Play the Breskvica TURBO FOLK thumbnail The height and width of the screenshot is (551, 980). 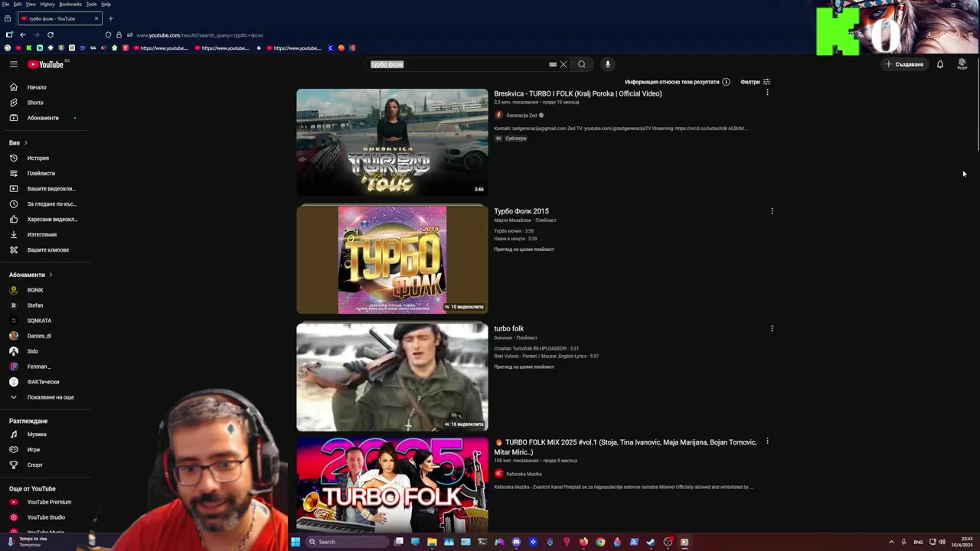(392, 142)
